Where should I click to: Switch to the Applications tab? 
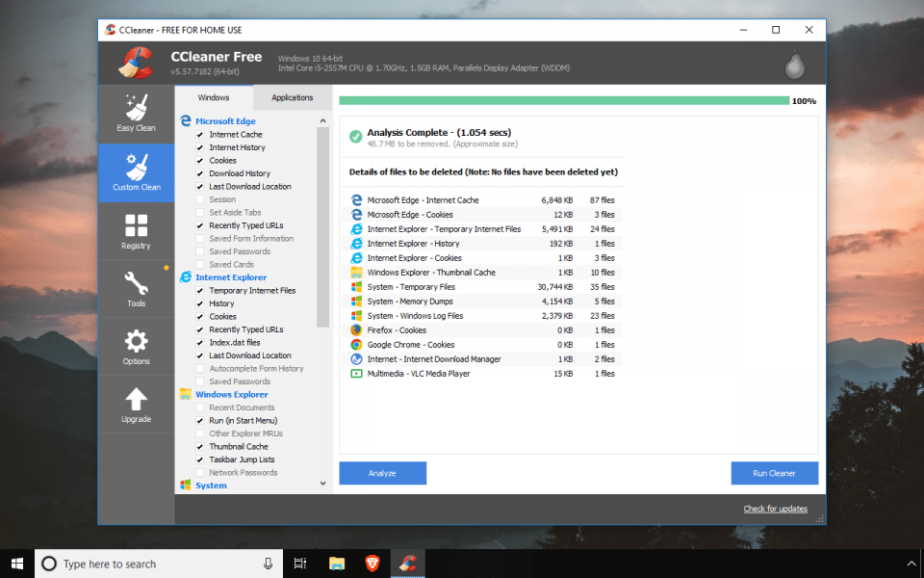point(293,97)
